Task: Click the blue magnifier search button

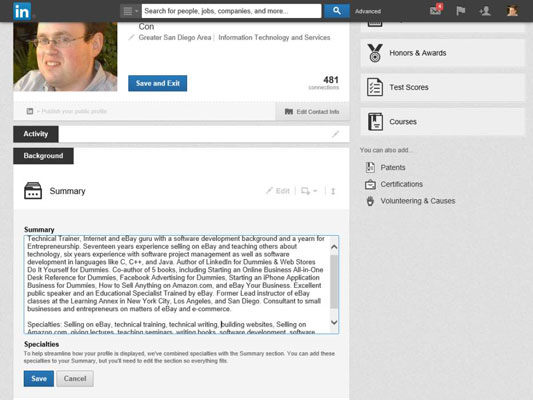Action: pos(337,11)
